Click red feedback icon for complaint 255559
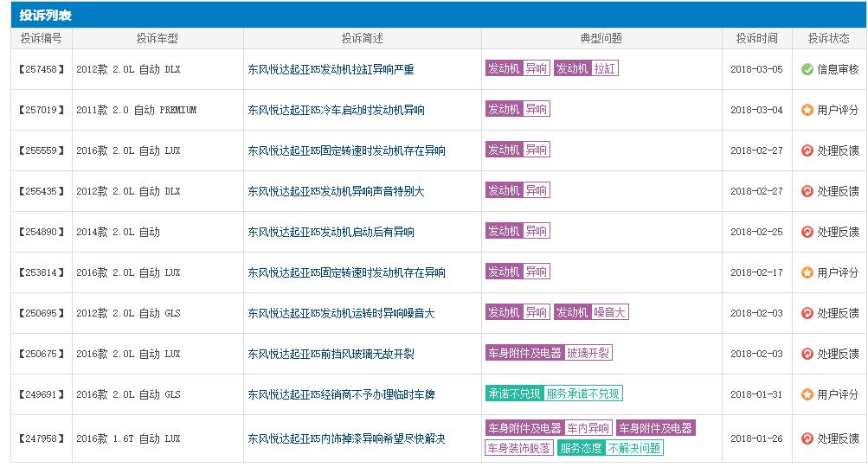The image size is (868, 467). [x=807, y=150]
